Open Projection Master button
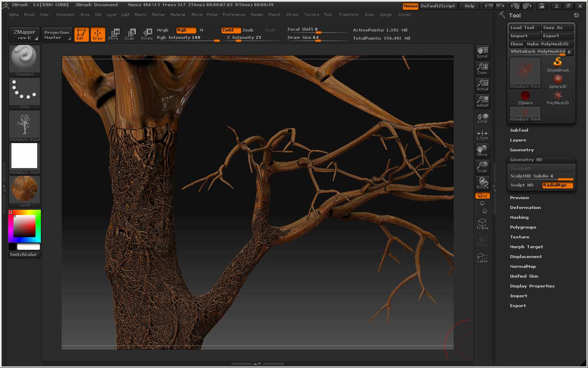Screen dimensions: 588x368 (57, 35)
